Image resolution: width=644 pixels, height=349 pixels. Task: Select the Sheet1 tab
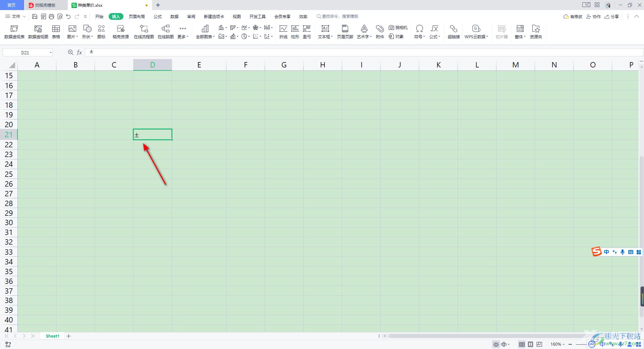(x=52, y=336)
